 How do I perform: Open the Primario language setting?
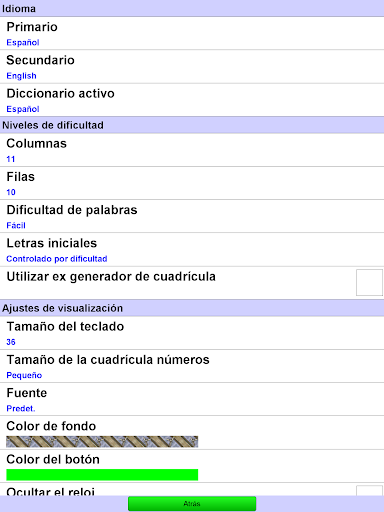192,33
